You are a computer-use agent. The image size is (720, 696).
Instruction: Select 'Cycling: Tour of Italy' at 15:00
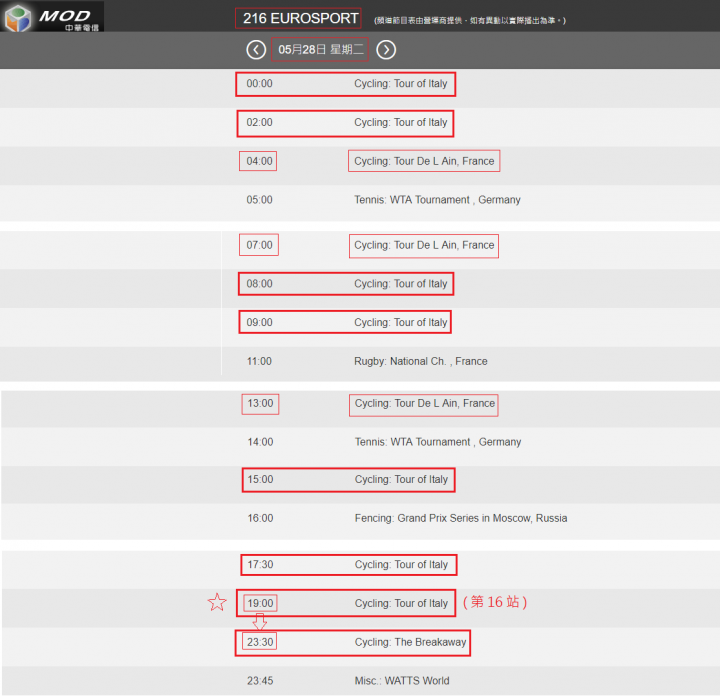point(401,480)
